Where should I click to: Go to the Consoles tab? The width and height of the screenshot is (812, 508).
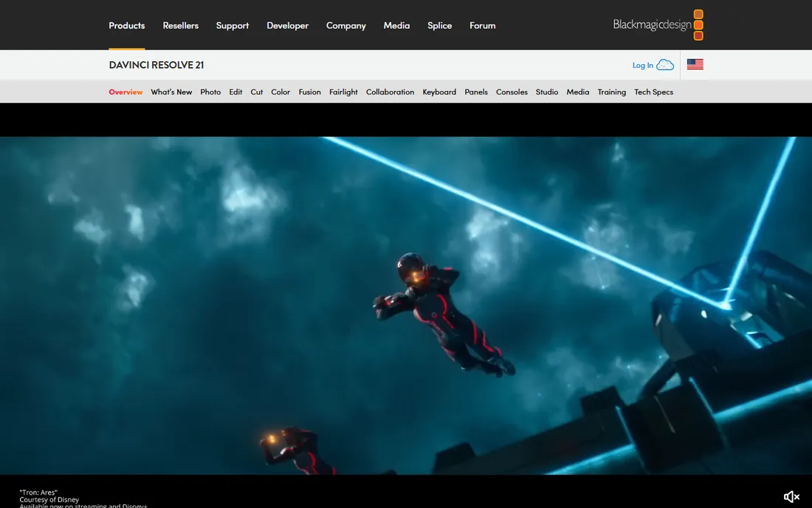tap(512, 92)
